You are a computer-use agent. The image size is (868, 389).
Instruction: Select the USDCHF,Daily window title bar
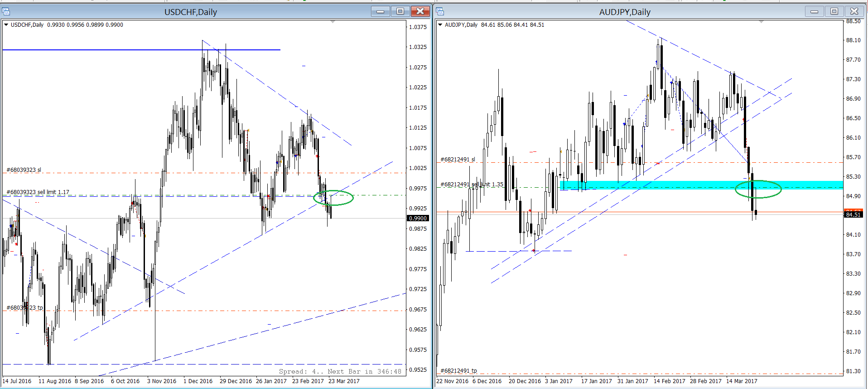click(x=190, y=12)
